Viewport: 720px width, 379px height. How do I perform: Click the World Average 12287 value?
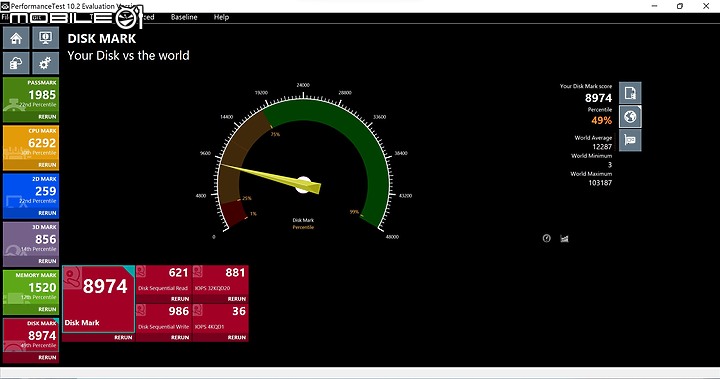coord(602,147)
